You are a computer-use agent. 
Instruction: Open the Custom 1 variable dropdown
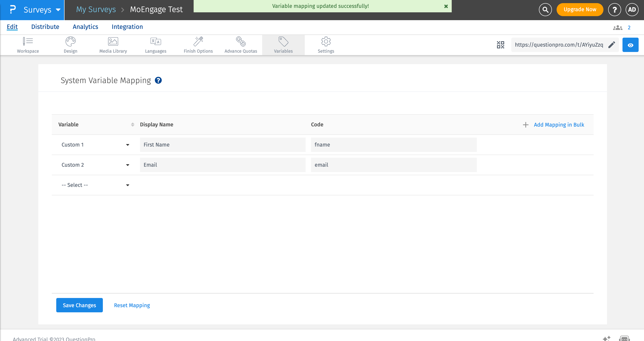95,145
